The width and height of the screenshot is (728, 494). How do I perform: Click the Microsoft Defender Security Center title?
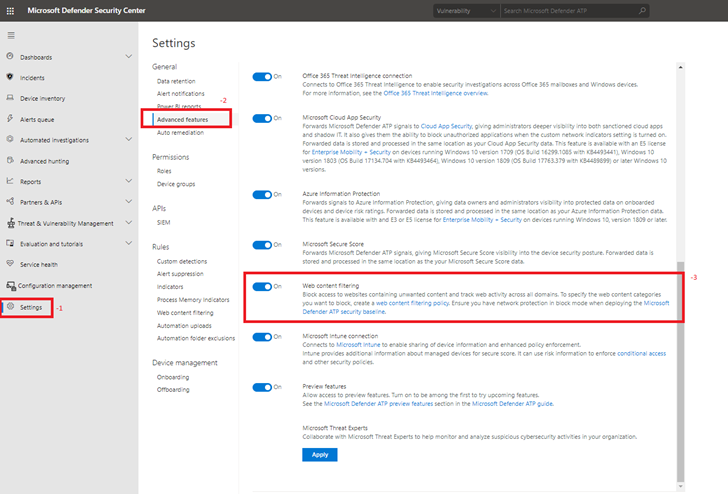click(86, 10)
